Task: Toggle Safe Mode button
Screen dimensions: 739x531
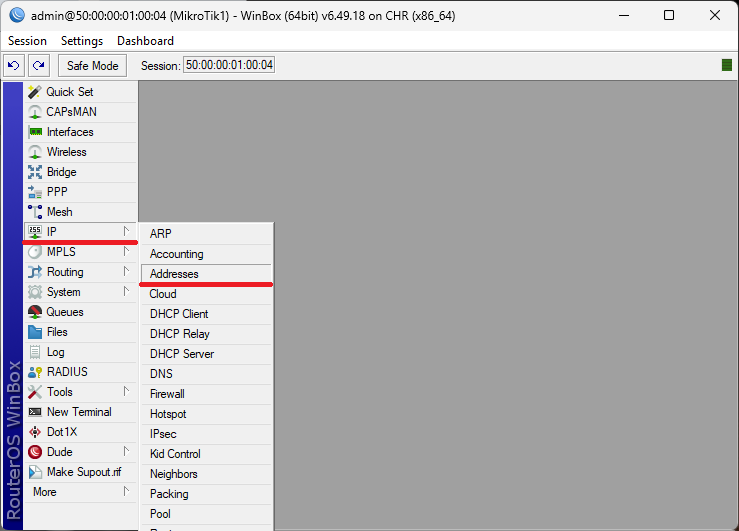Action: (x=92, y=65)
